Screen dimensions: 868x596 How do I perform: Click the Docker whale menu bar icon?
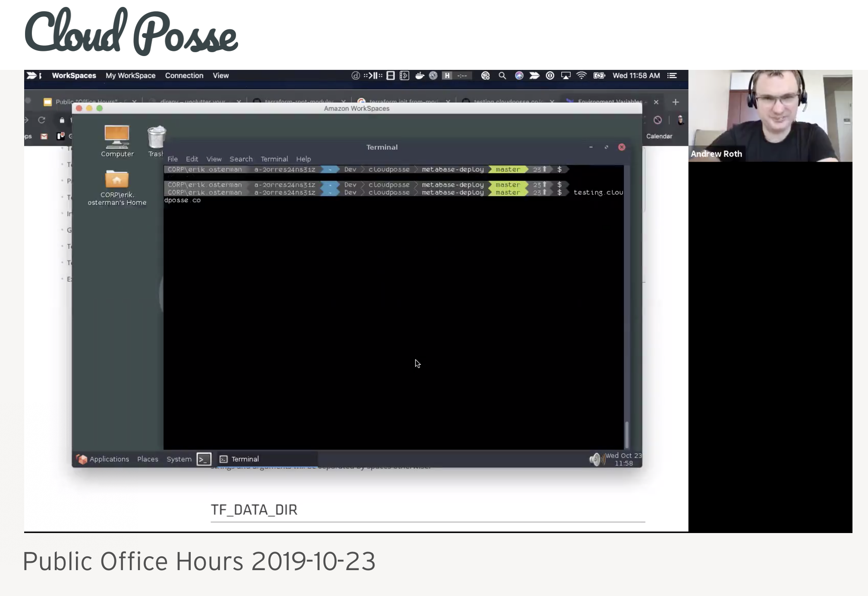419,75
